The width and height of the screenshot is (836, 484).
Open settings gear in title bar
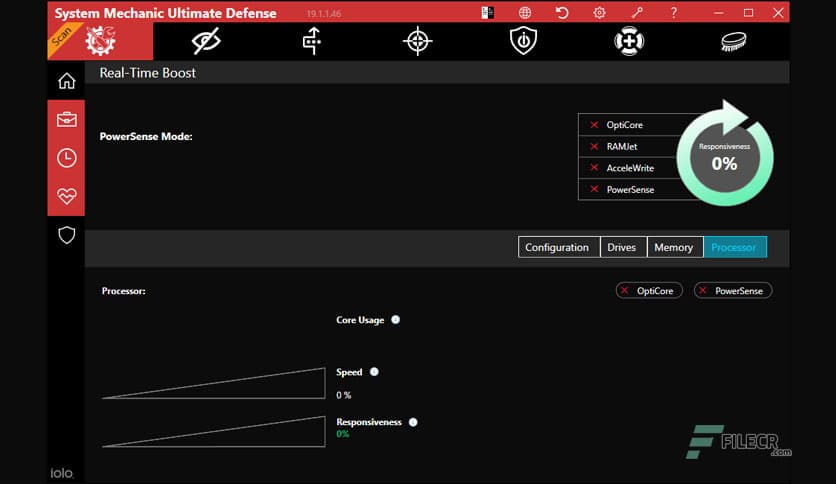[599, 12]
